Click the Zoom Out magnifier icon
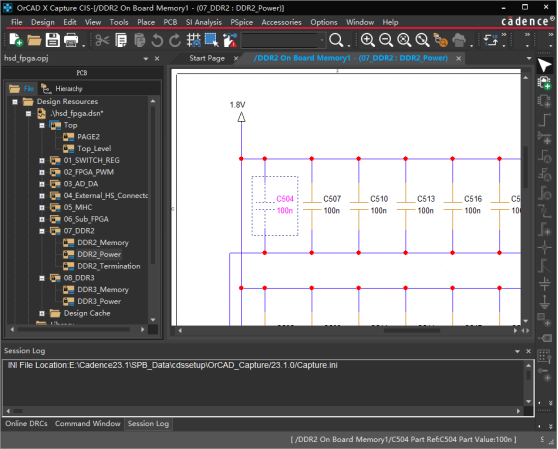The height and width of the screenshot is (449, 558). coord(386,40)
